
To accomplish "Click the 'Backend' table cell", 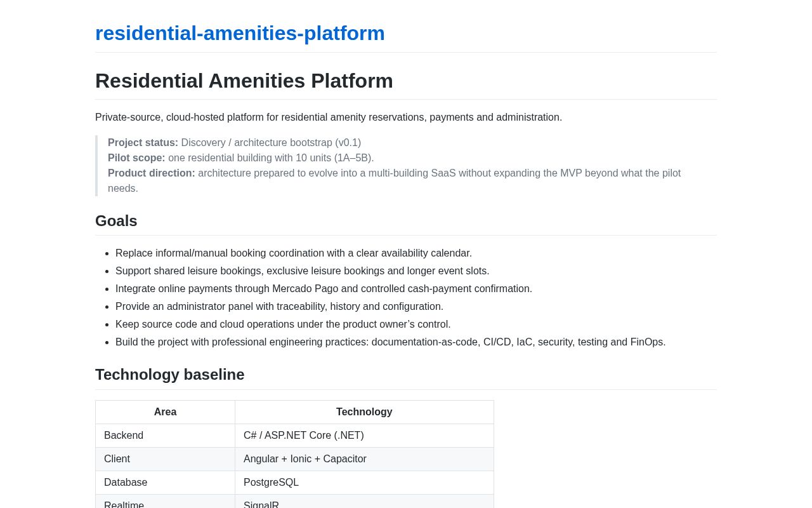I will tap(165, 436).
